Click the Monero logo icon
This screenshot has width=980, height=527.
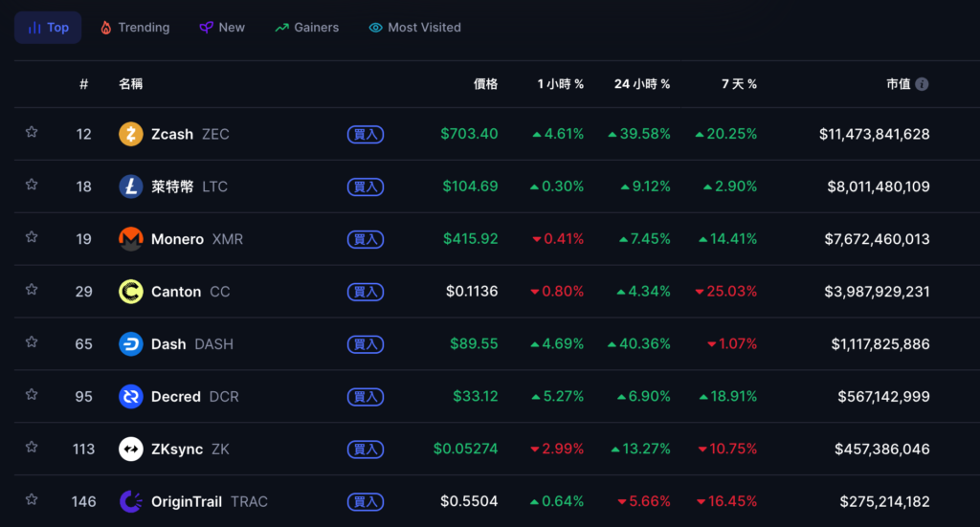click(131, 239)
